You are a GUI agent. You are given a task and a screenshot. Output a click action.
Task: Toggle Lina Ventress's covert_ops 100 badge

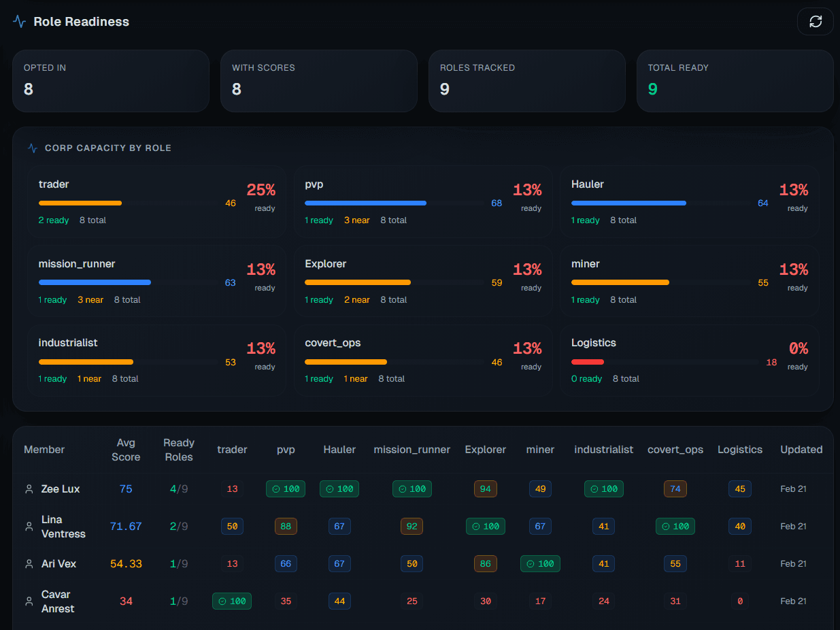coord(675,526)
